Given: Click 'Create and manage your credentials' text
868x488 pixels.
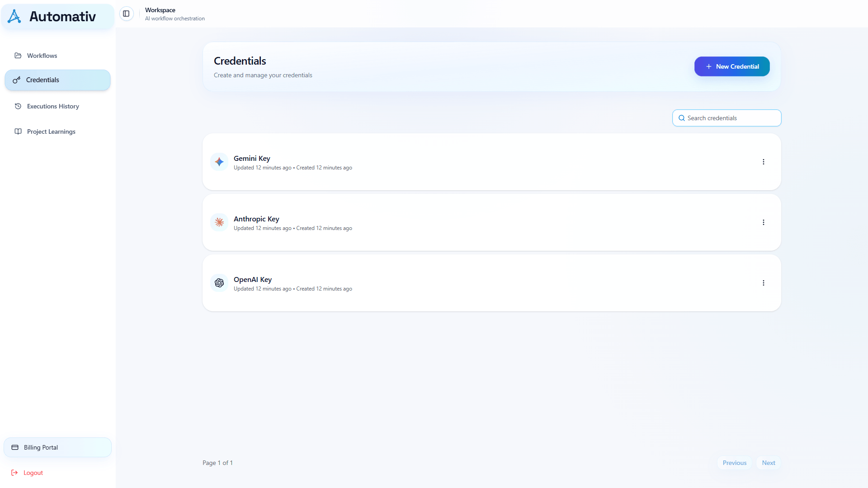Looking at the screenshot, I should (263, 75).
